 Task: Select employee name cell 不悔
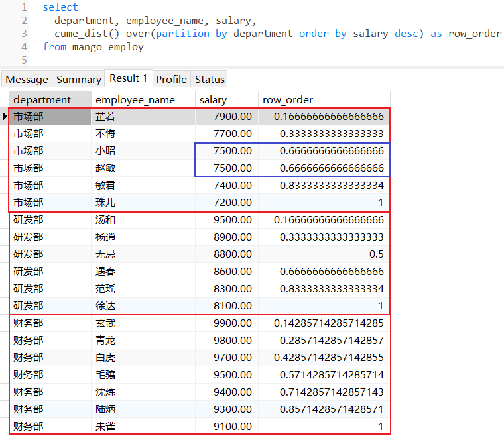pyautogui.click(x=143, y=134)
